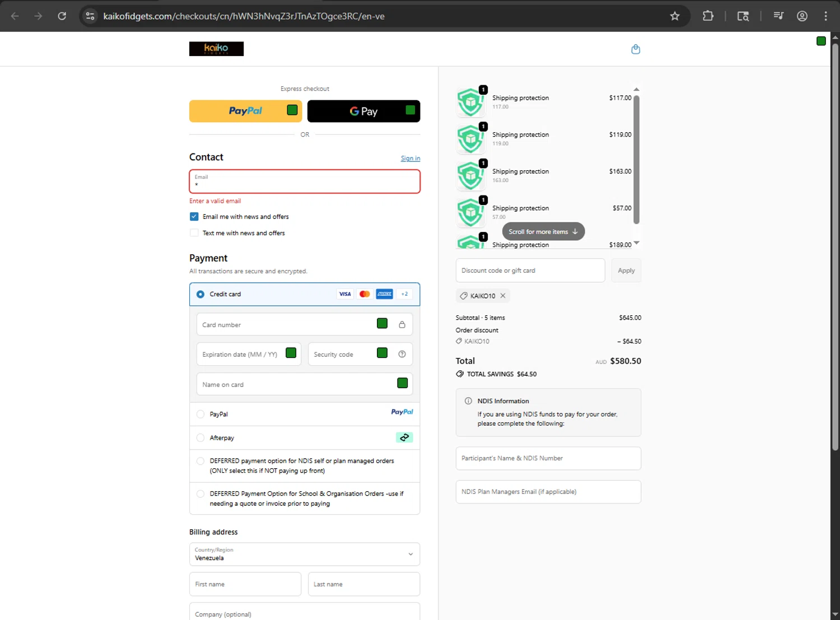Click the order summary list scrollbar
This screenshot has width=840, height=620.
[636, 160]
